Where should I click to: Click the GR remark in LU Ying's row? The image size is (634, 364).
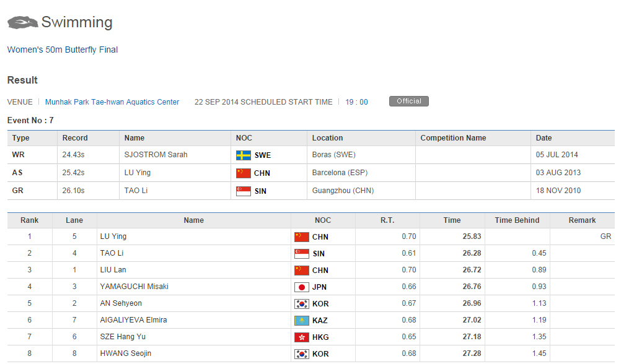[x=605, y=236]
